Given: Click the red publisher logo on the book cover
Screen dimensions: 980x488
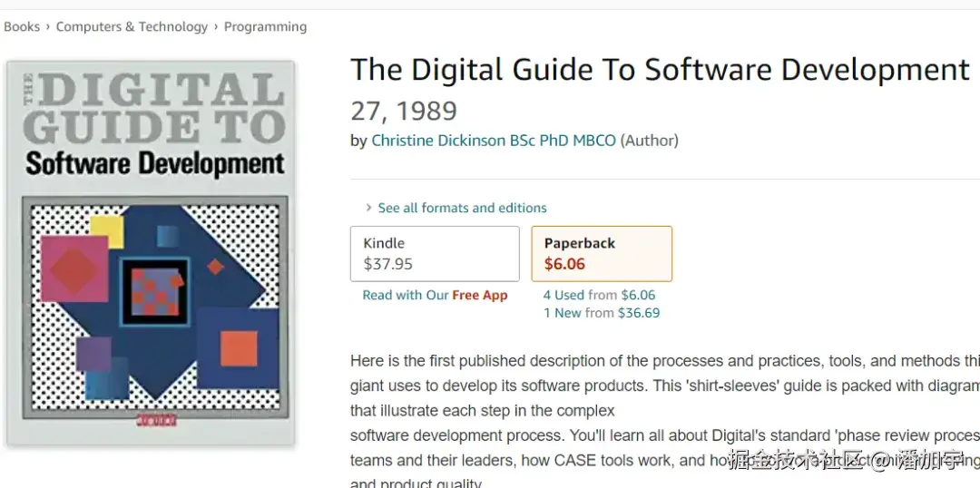Looking at the screenshot, I should tap(156, 421).
